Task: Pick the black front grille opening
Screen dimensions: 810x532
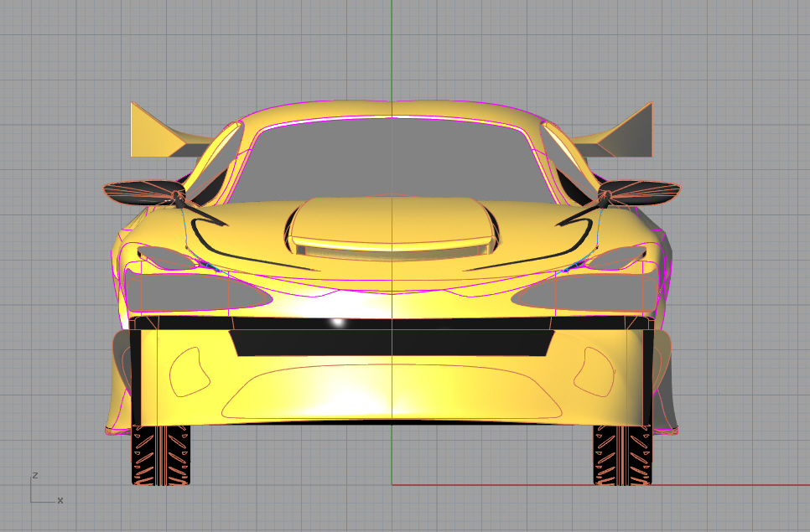Action: (392, 343)
